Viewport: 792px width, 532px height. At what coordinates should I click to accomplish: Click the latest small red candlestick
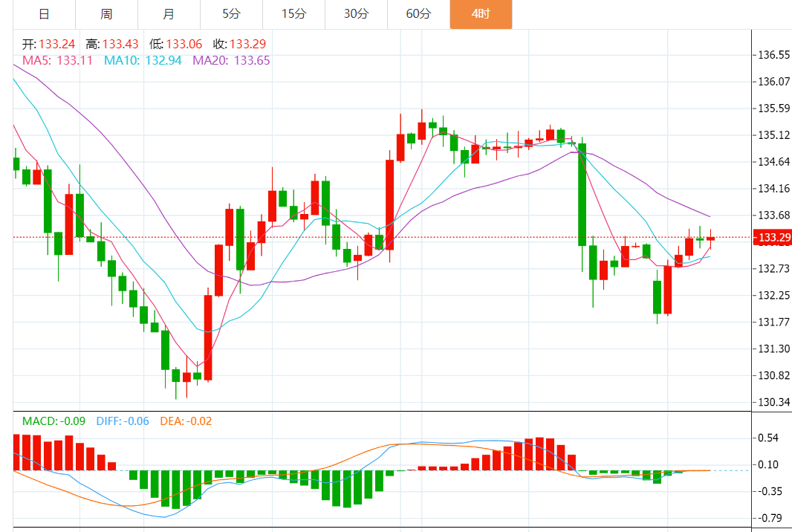711,239
